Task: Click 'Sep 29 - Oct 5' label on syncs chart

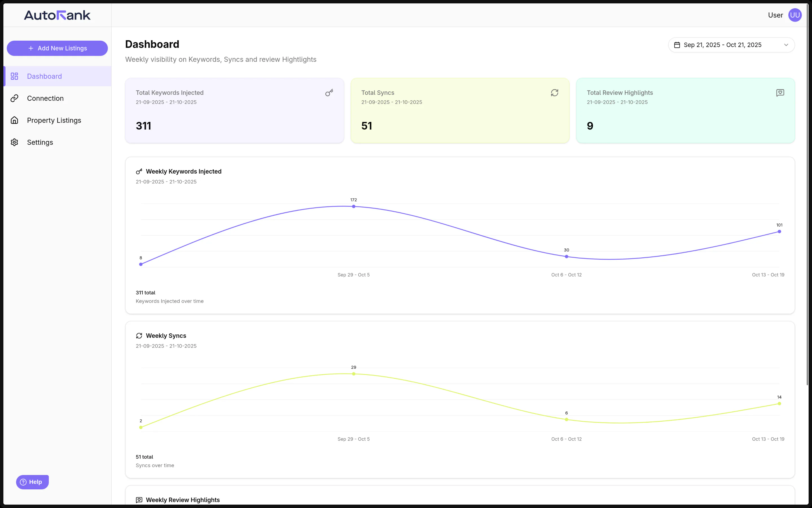Action: 354,439
